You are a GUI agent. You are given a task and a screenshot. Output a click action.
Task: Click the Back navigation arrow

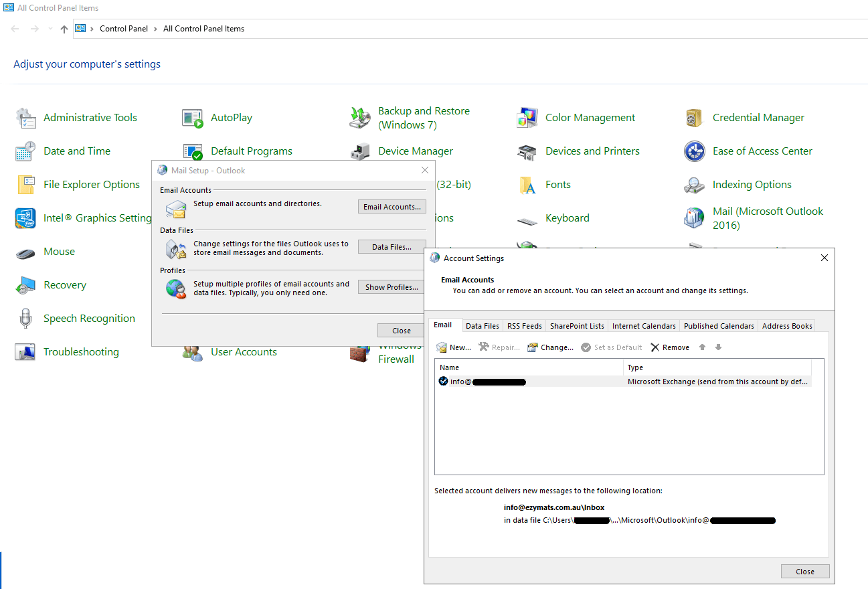[15, 29]
